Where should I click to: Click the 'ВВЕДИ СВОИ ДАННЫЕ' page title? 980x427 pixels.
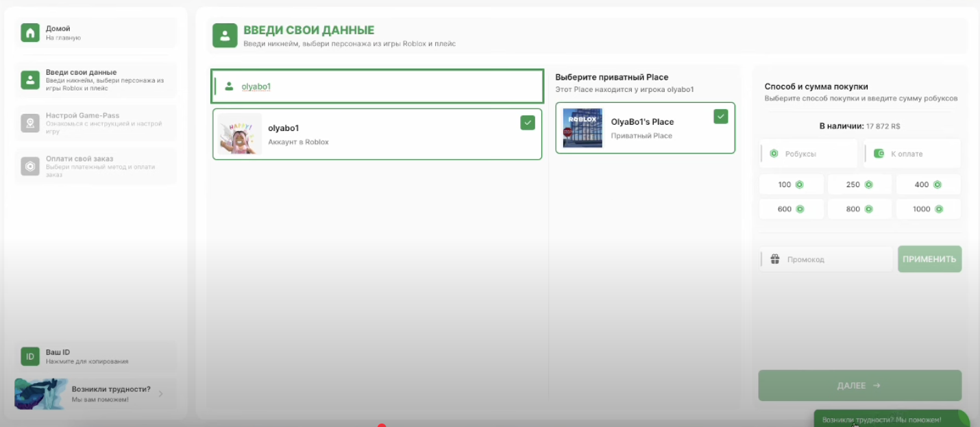tap(309, 30)
